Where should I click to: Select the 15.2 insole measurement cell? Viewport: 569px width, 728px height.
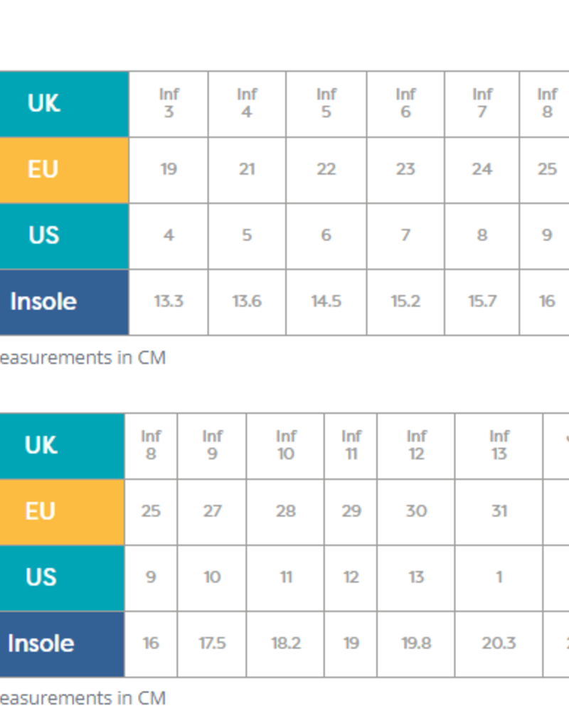405,301
